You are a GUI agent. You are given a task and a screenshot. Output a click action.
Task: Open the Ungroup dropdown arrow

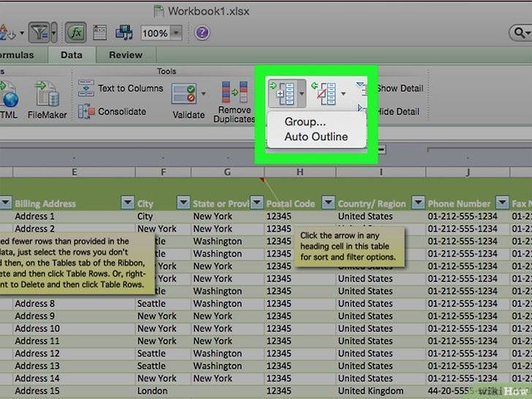pyautogui.click(x=343, y=94)
